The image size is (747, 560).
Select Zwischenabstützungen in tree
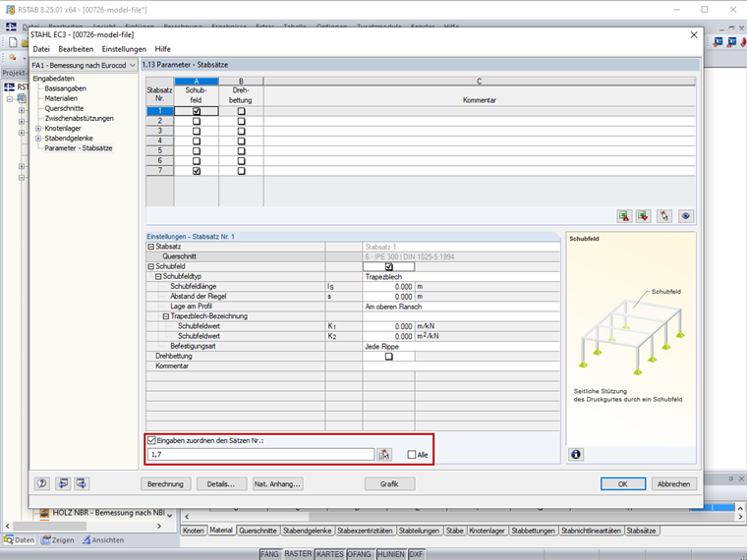(x=79, y=119)
